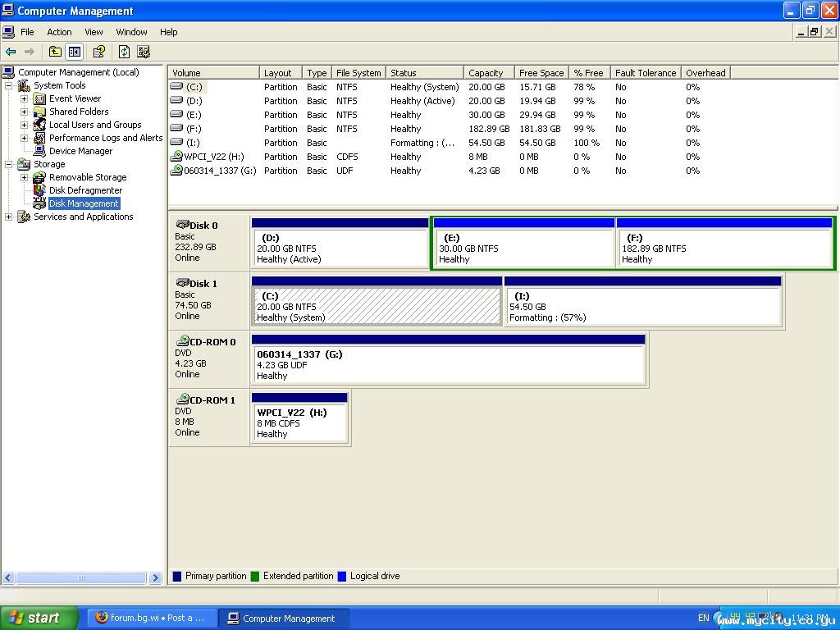Expand Services and Applications node

9,217
